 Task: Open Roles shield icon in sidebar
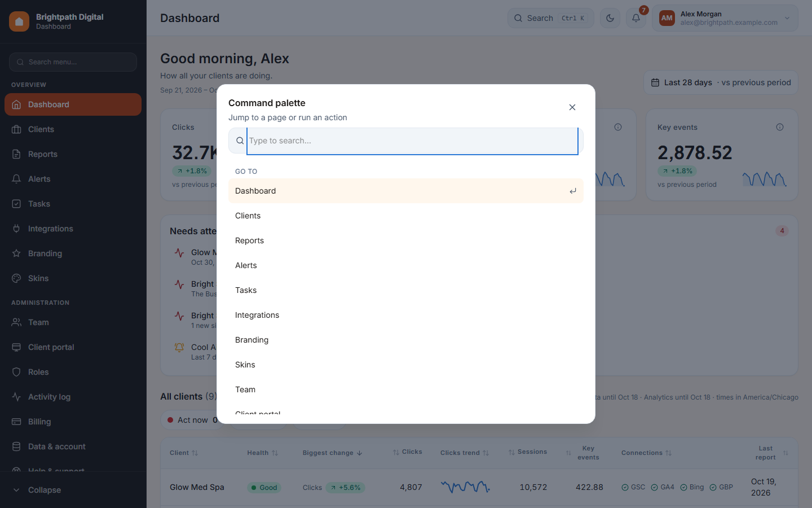click(x=16, y=372)
